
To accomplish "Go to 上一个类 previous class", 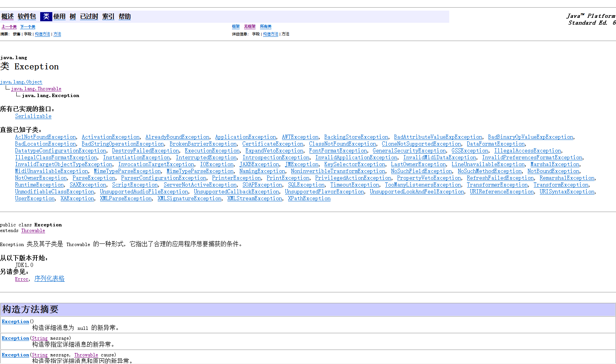I will [9, 27].
